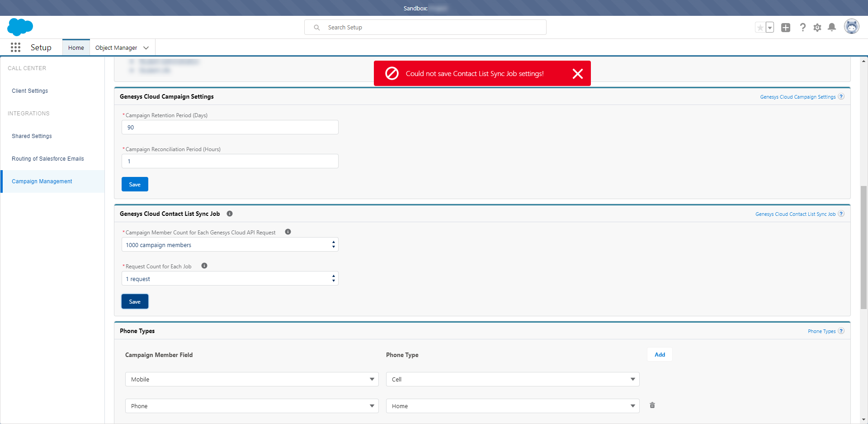Open the 1 request dropdown
Viewport: 868px width, 424px height.
(230, 279)
